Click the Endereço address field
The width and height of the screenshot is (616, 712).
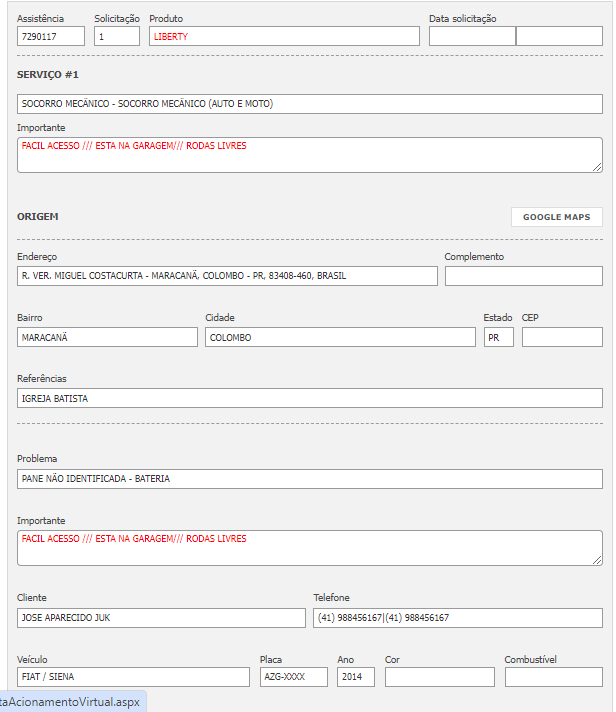click(x=227, y=276)
